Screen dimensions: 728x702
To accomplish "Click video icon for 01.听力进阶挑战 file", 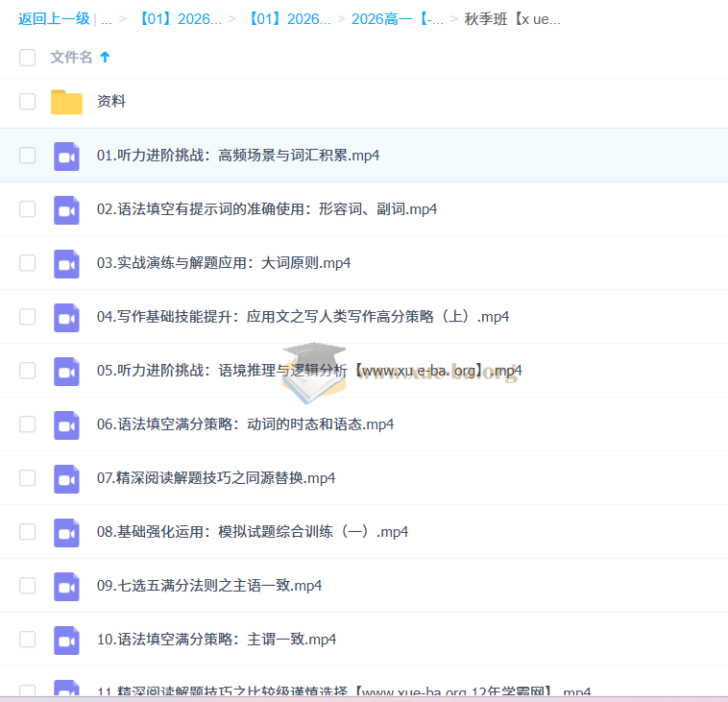I will point(66,156).
